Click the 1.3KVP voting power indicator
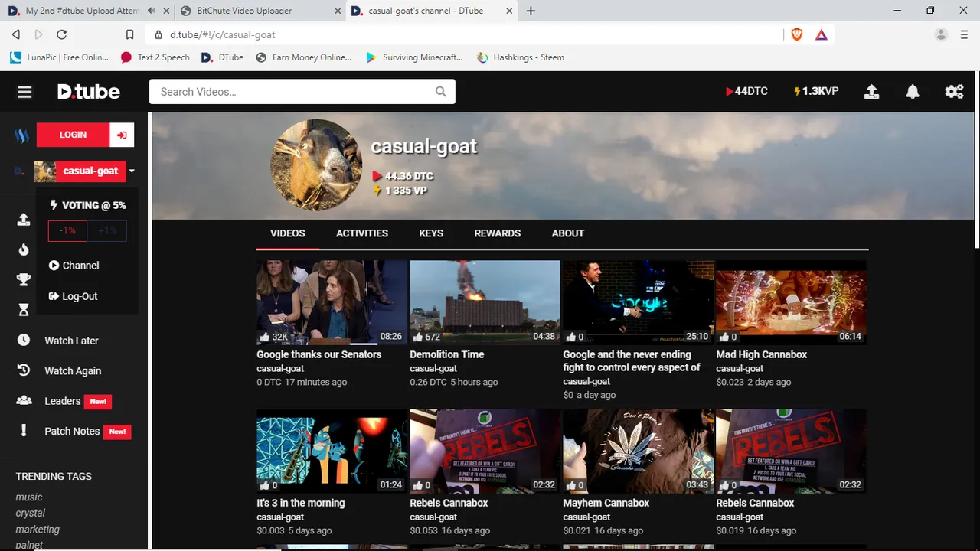 (816, 91)
